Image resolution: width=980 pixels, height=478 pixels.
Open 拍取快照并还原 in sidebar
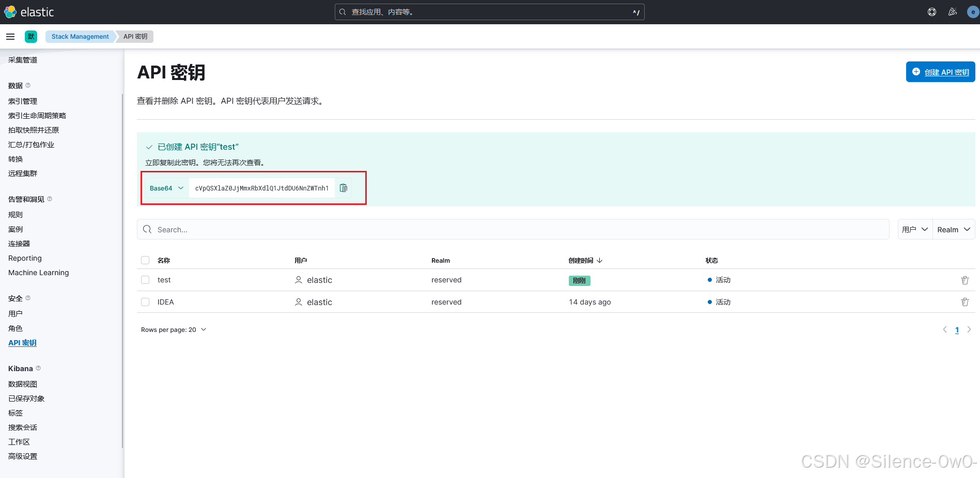point(34,130)
